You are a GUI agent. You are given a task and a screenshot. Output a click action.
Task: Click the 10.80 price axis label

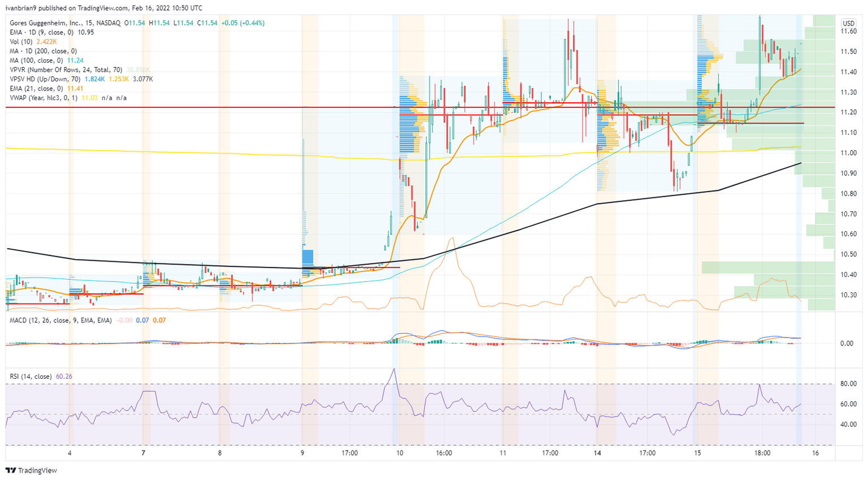(848, 194)
